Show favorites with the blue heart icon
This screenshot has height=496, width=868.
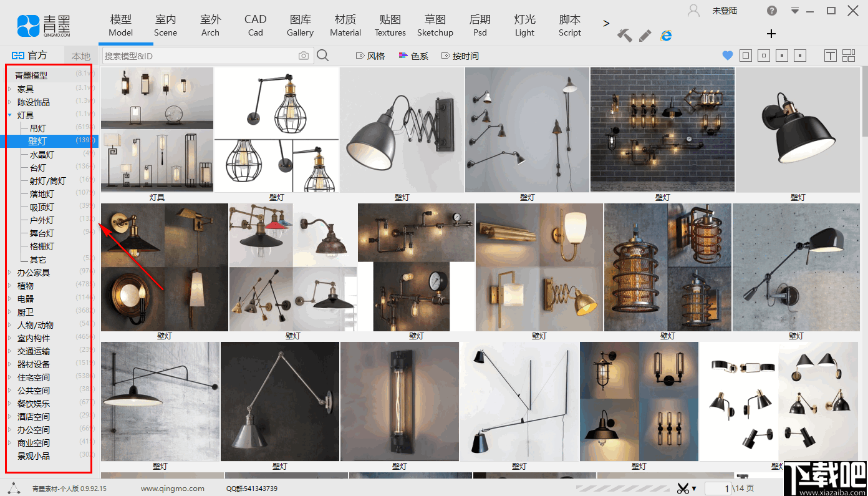tap(727, 56)
